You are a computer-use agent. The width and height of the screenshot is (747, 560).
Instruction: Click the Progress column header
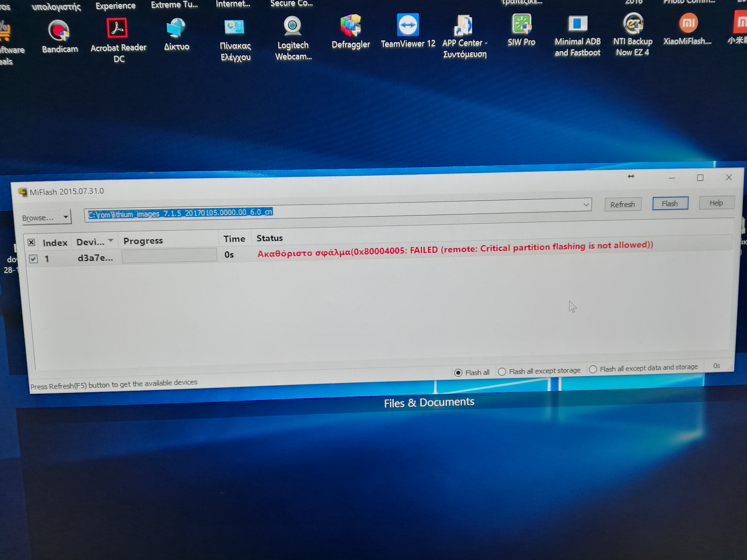tap(143, 241)
